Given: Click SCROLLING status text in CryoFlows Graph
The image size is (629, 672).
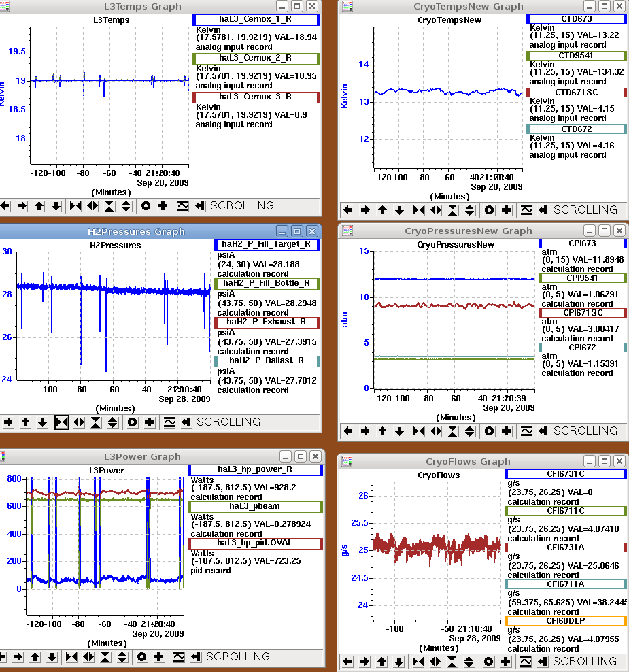Looking at the screenshot, I should (585, 662).
